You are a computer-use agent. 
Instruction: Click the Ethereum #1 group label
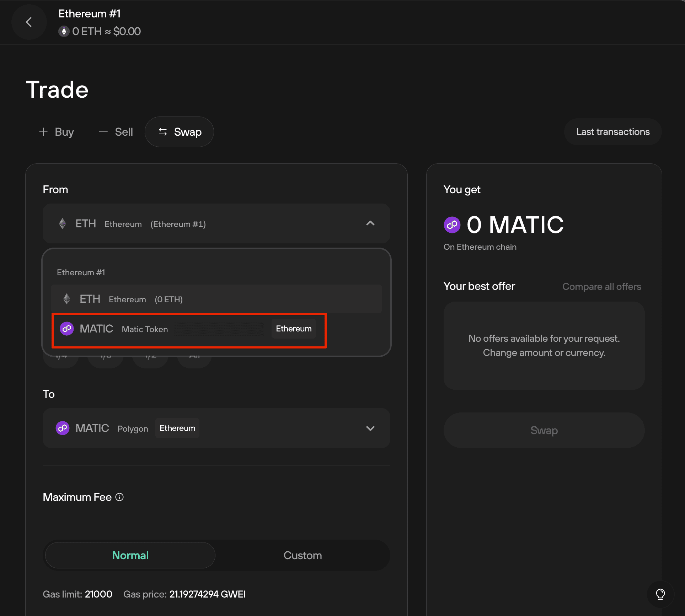81,272
